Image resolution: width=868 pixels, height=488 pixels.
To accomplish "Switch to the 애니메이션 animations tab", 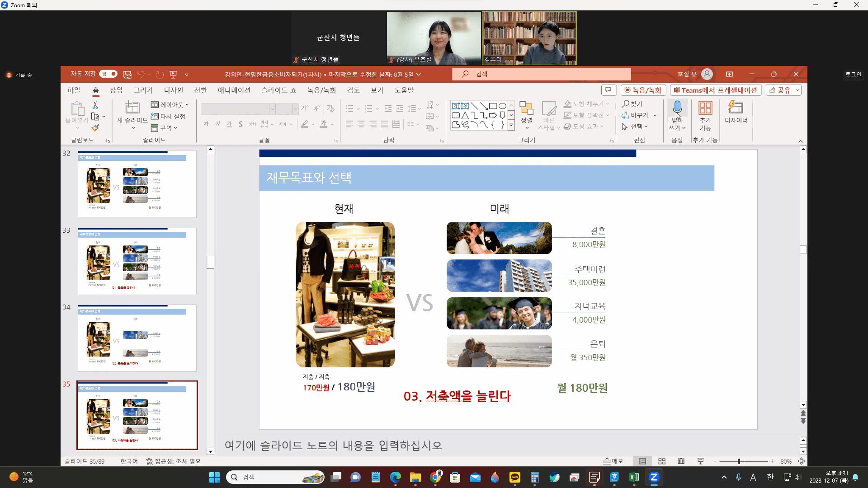I will (234, 90).
